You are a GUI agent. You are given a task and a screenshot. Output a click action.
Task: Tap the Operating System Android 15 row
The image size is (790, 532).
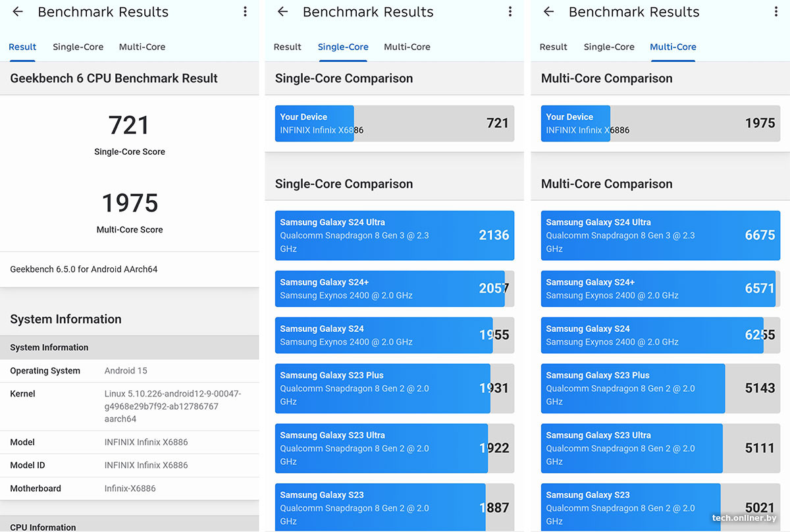[130, 371]
